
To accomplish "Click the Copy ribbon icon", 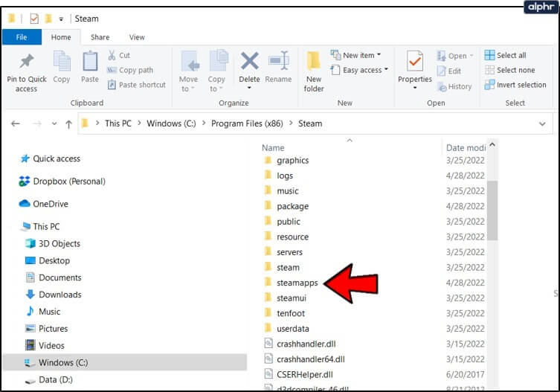I will click(x=62, y=62).
